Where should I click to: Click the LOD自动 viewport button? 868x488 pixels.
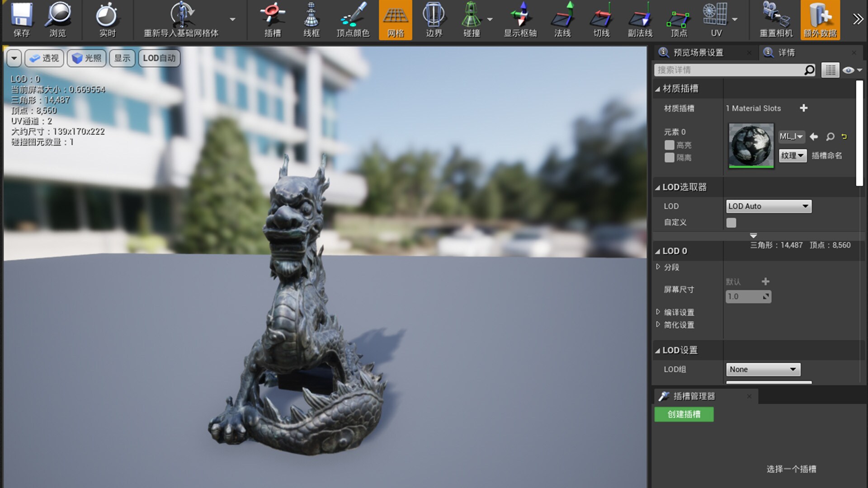point(159,58)
